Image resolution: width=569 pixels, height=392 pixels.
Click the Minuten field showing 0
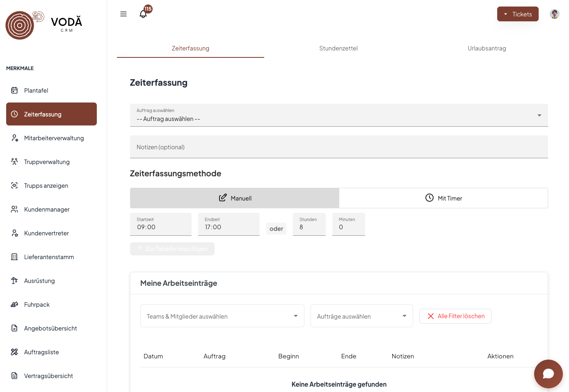pos(349,224)
